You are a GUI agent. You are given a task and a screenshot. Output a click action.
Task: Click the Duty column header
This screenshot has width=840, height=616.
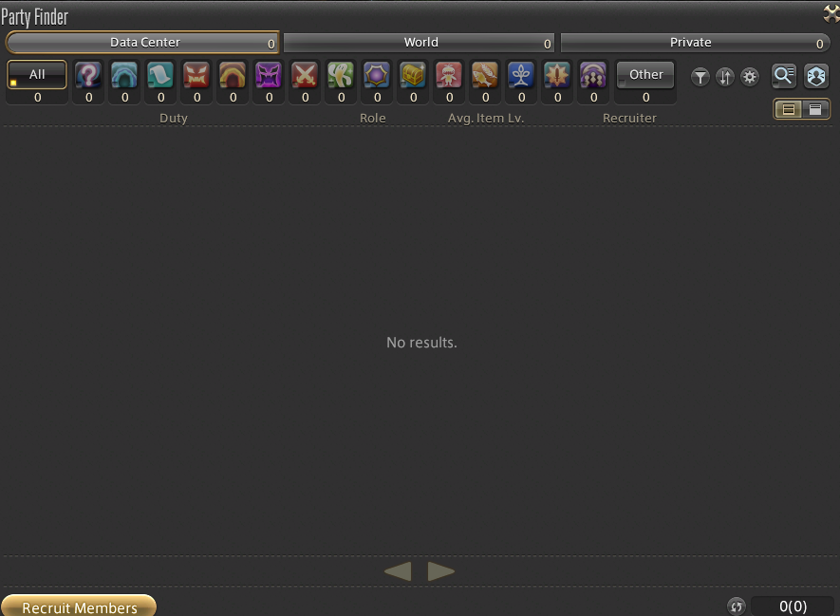tap(174, 118)
